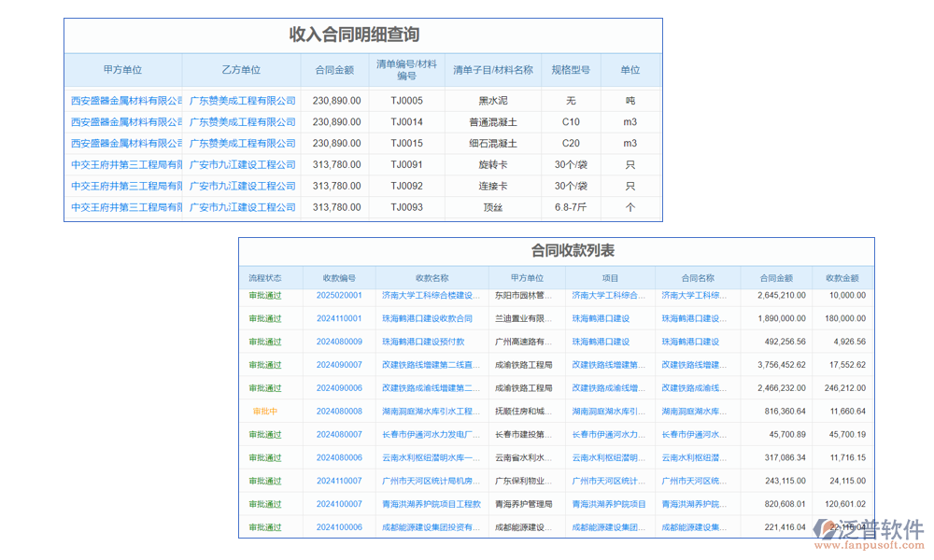This screenshot has width=934, height=560.
Task: Click 广安市九江建设工程公司 party link
Action: point(242,163)
